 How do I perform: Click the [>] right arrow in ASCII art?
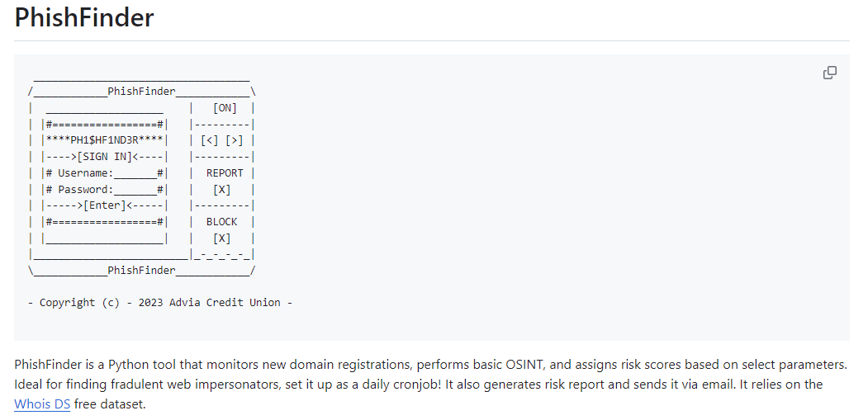pos(234,140)
